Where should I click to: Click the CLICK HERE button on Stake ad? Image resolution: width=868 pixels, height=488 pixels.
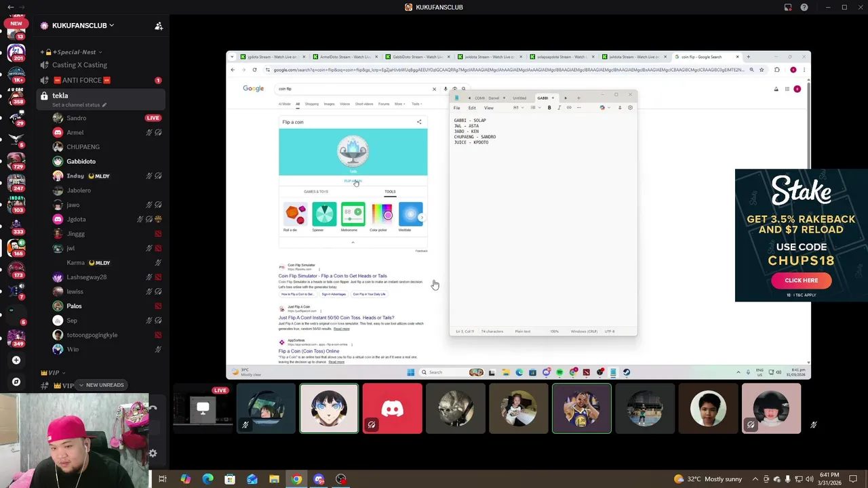[x=801, y=281]
